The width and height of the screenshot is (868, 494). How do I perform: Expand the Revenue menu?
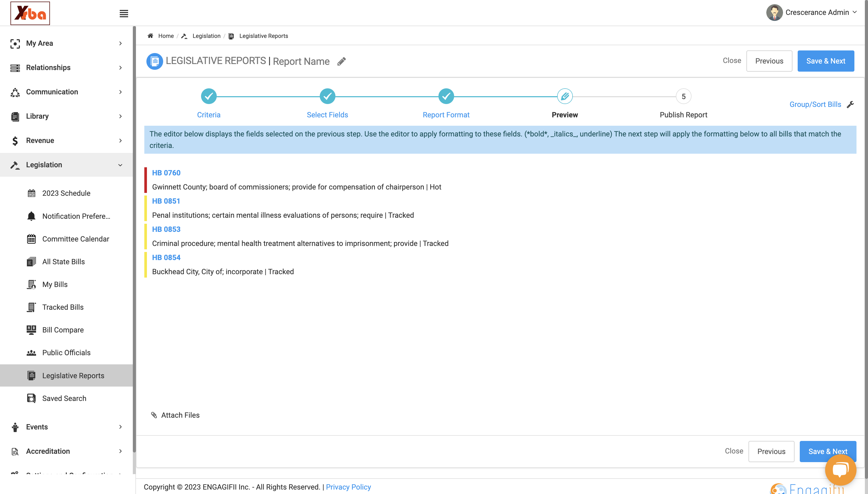point(66,140)
